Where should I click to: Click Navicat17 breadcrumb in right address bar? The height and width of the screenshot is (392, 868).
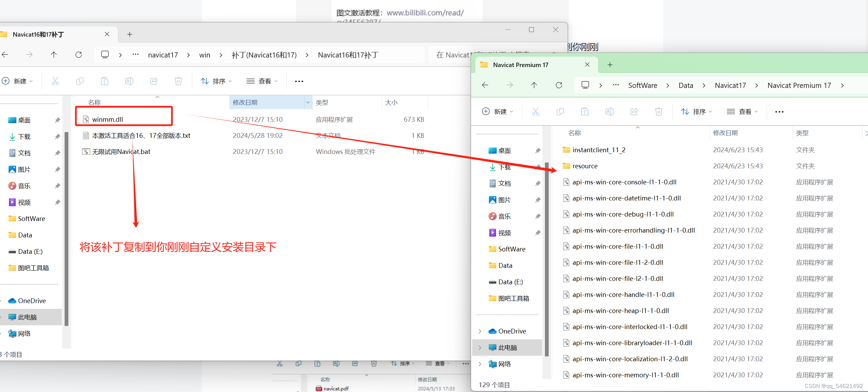(x=731, y=86)
